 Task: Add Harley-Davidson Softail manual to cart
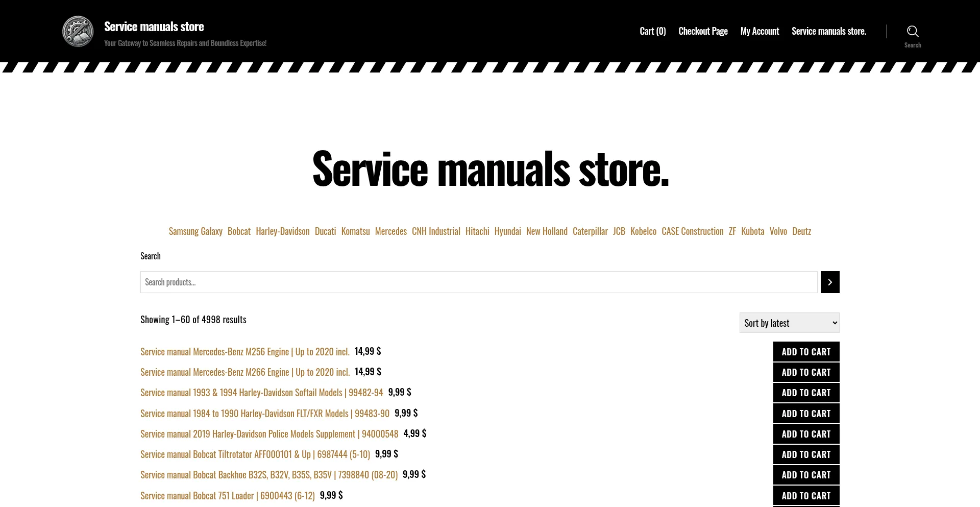tap(806, 393)
